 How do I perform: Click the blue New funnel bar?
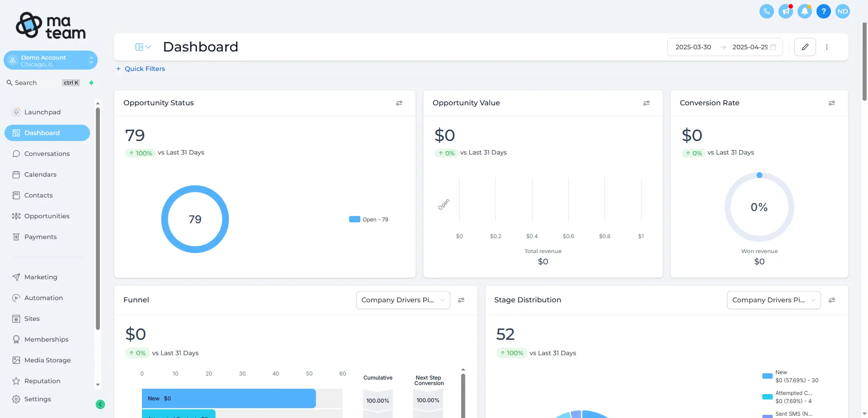coord(228,399)
